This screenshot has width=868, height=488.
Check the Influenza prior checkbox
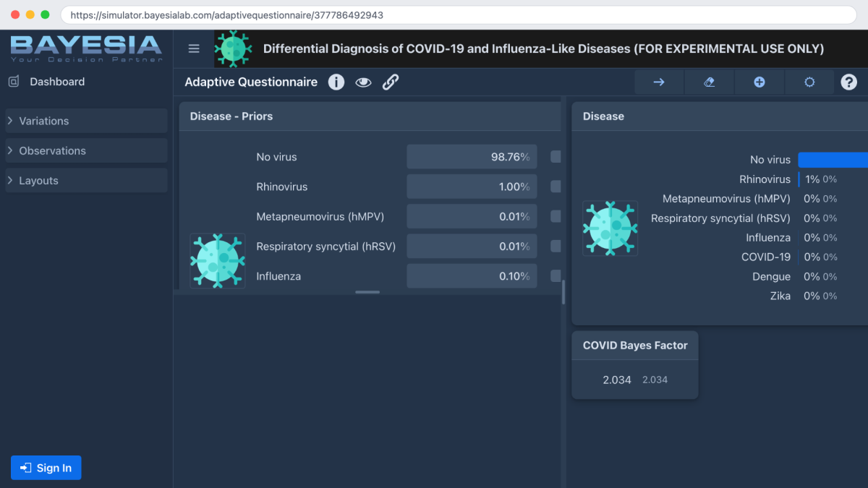[556, 276]
